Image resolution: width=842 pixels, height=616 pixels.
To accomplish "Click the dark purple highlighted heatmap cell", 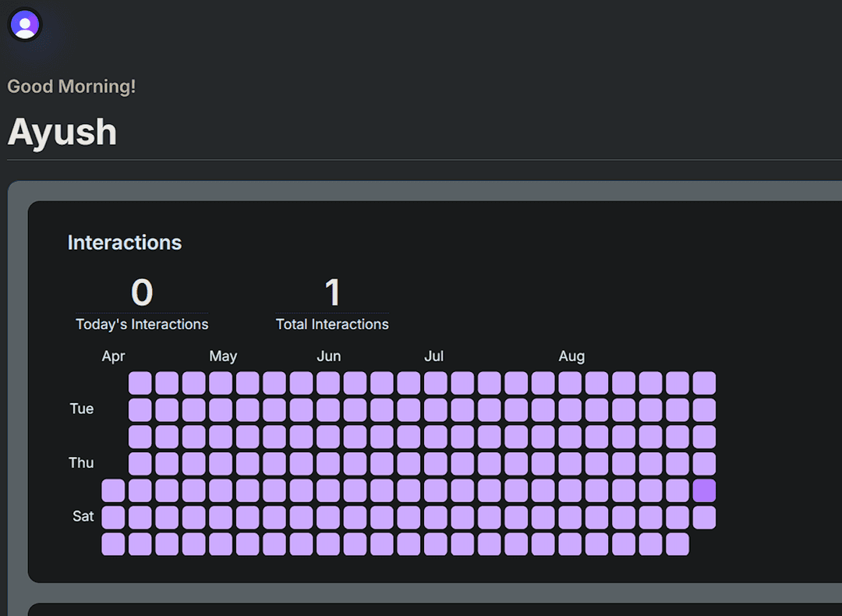I will tap(704, 490).
